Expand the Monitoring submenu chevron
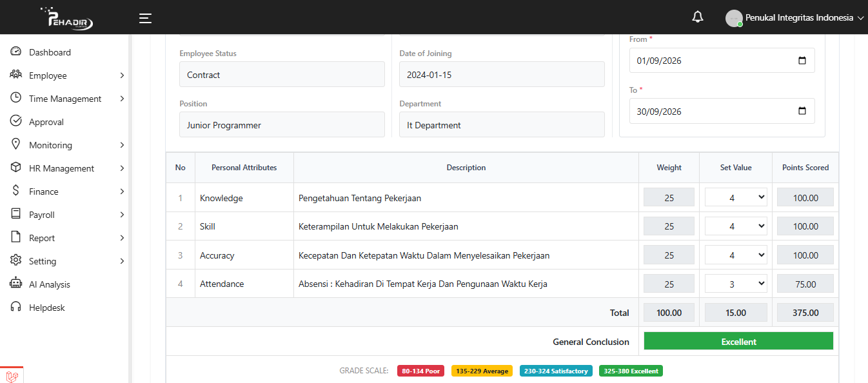The width and height of the screenshot is (868, 383). (x=122, y=145)
